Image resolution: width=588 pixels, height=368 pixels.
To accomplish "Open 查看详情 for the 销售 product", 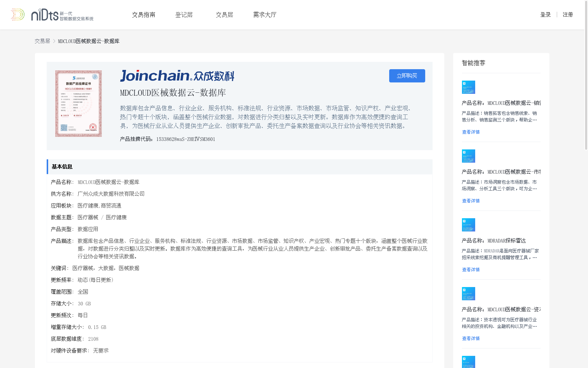I will [471, 132].
